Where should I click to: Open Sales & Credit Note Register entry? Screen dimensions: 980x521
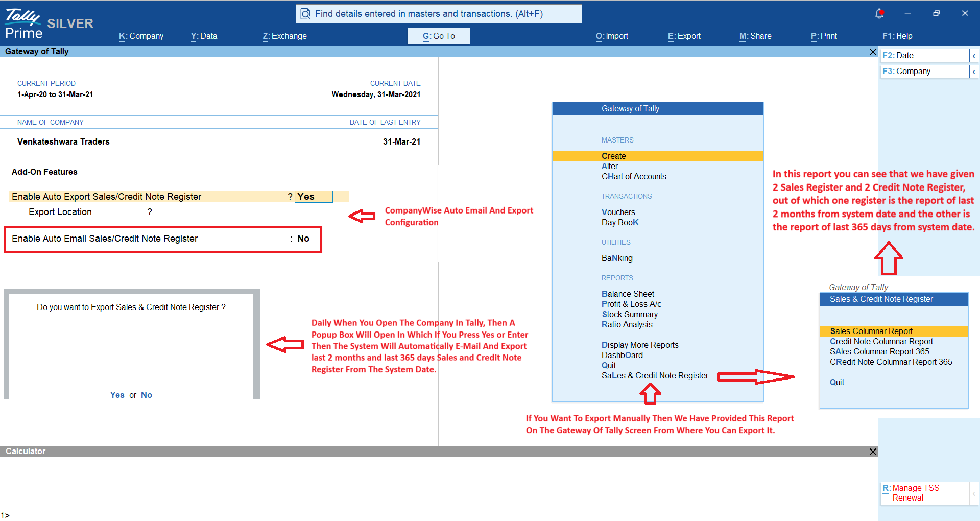pyautogui.click(x=655, y=376)
